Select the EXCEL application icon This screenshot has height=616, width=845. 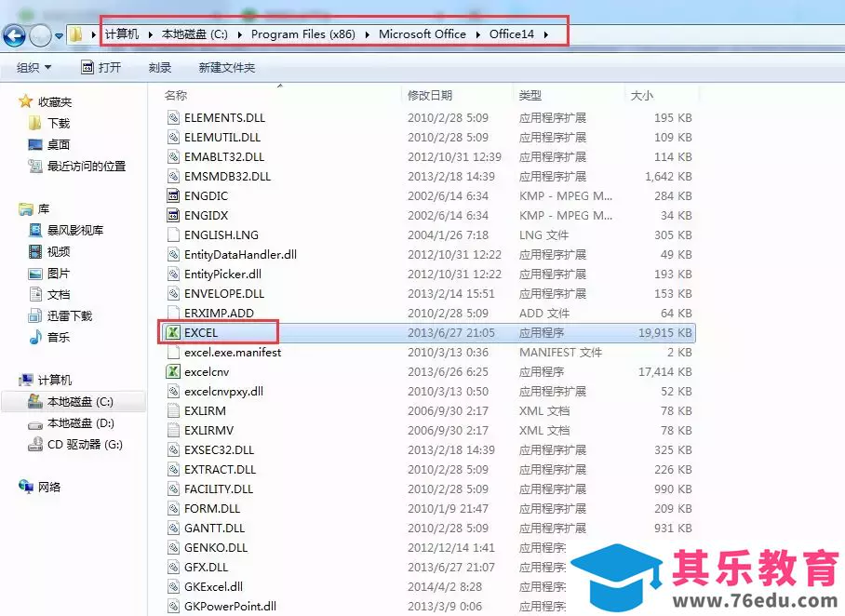tap(172, 332)
